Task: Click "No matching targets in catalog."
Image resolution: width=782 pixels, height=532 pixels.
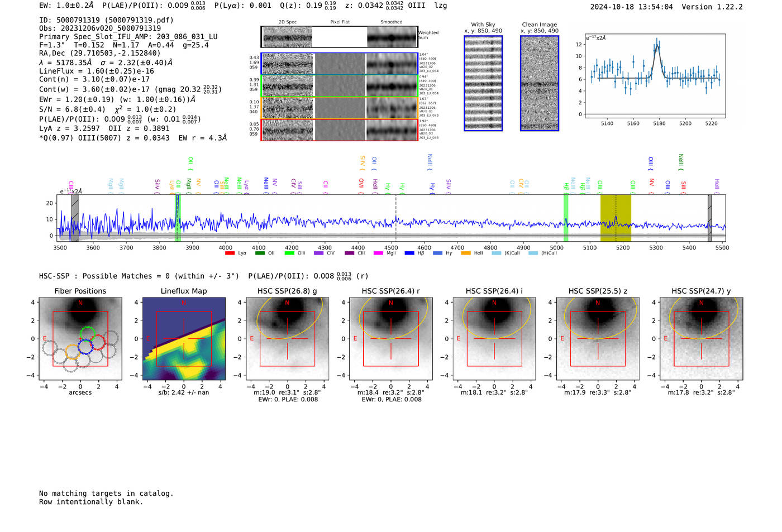Action: point(106,493)
